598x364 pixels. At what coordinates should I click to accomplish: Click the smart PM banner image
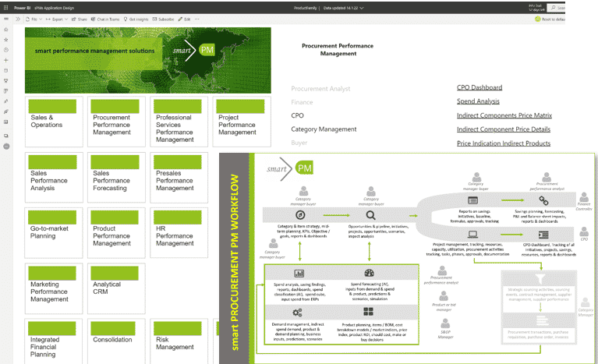(x=148, y=60)
